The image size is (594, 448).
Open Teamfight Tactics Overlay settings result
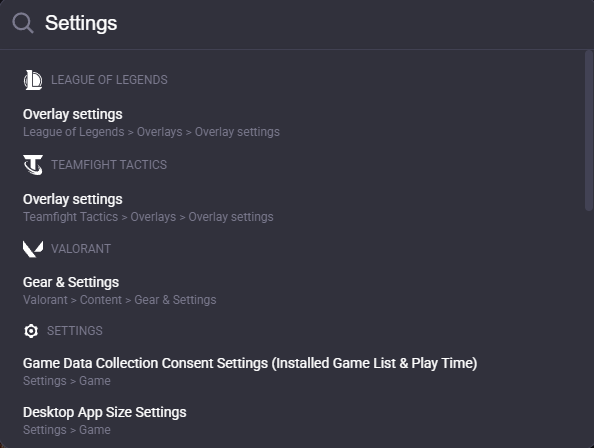pyautogui.click(x=148, y=208)
